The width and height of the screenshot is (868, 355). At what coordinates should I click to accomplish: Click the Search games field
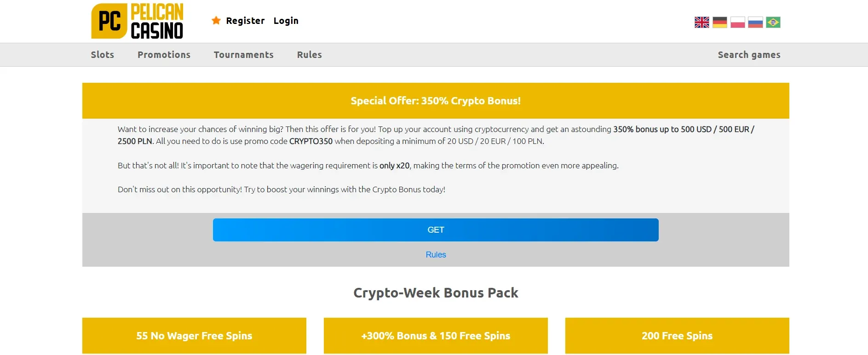tap(748, 55)
